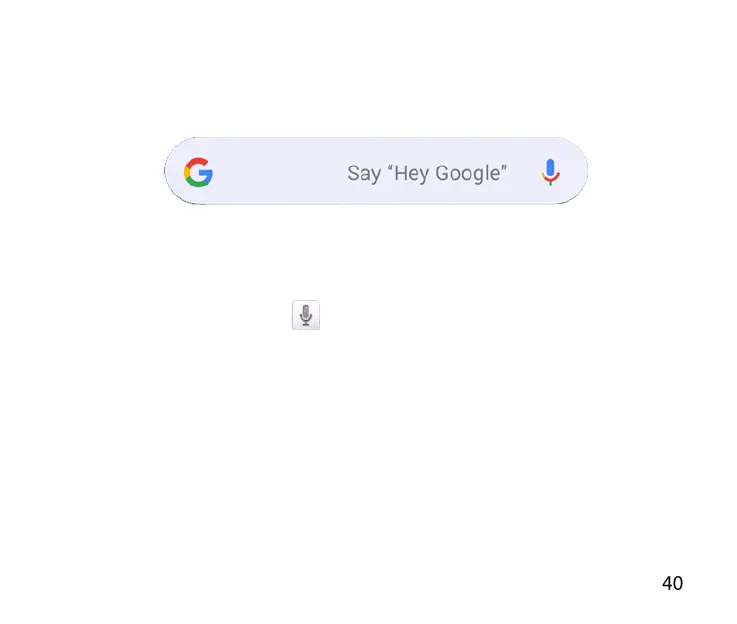Open Google app via G logo
This screenshot has height=624, width=737.
pyautogui.click(x=198, y=172)
